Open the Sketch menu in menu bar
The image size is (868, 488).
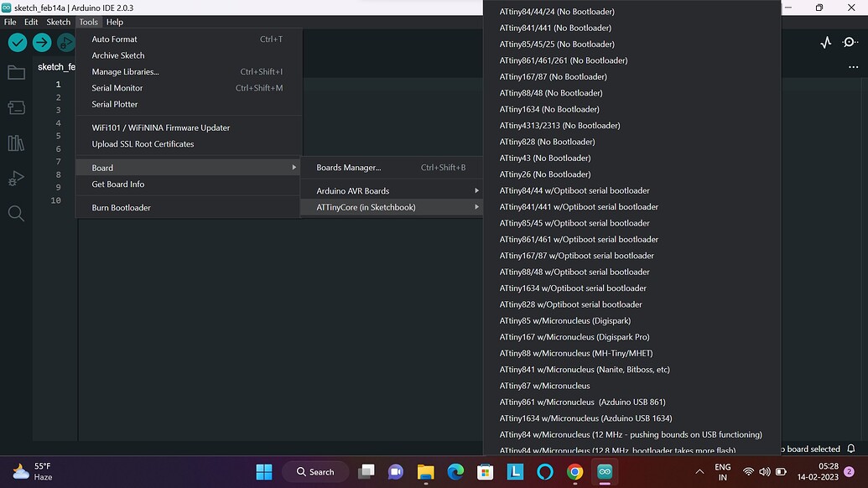(x=58, y=22)
